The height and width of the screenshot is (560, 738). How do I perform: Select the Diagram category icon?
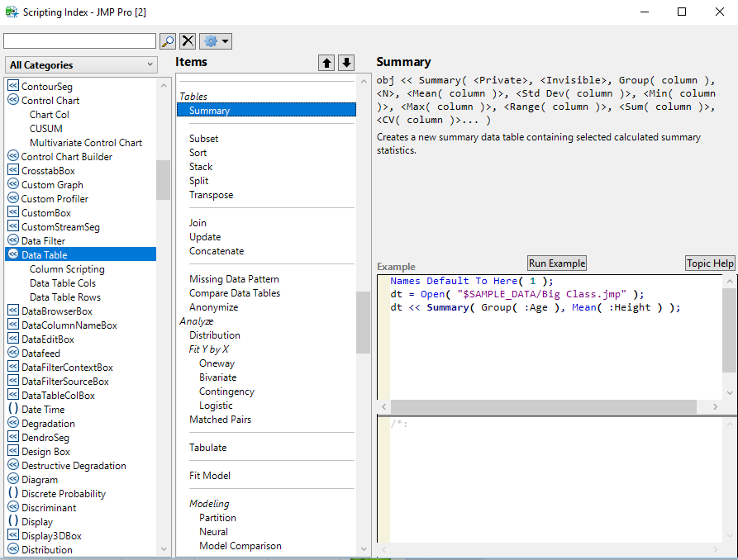click(x=12, y=479)
